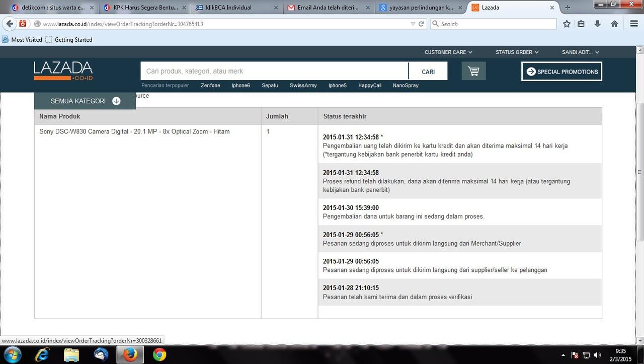The width and height of the screenshot is (644, 364).
Task: Select the Lazada tab
Action: coord(512,8)
